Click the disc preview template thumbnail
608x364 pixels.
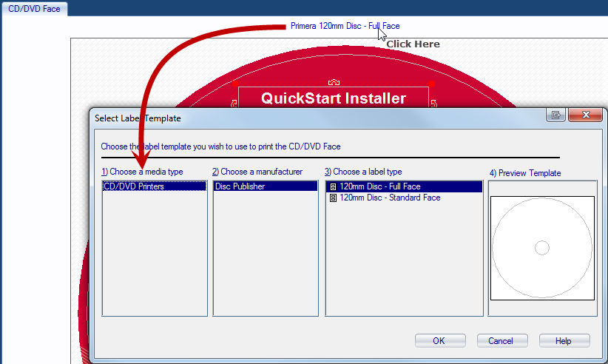tap(542, 248)
